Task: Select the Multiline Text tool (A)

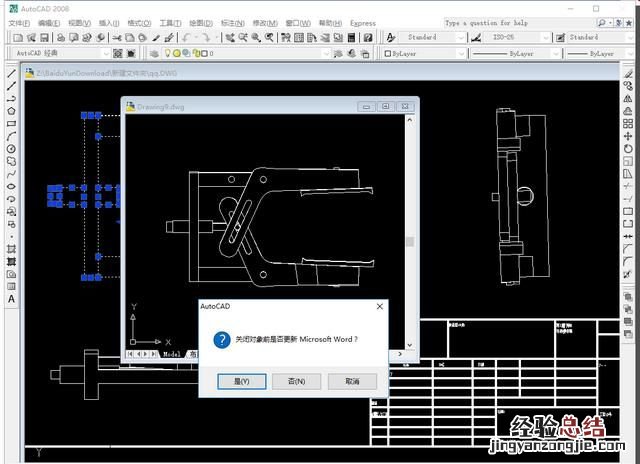Action: click(11, 299)
